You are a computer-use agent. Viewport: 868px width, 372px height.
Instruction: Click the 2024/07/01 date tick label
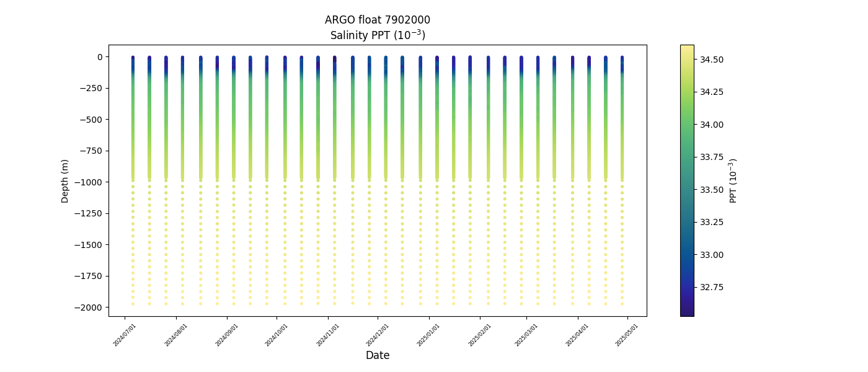tap(125, 334)
